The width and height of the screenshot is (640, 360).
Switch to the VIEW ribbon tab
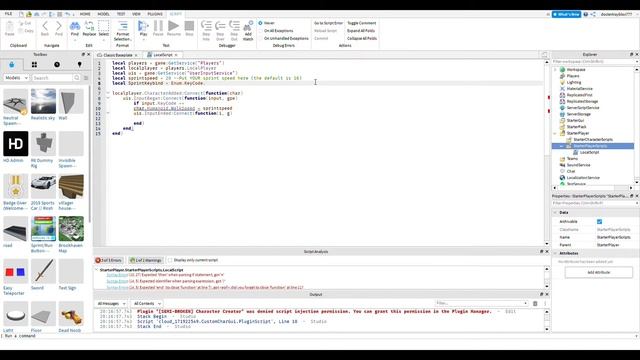(x=136, y=14)
